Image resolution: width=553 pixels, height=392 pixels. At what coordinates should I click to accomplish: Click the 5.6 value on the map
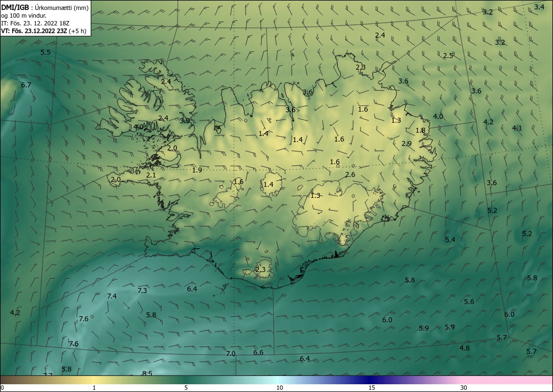click(x=469, y=301)
